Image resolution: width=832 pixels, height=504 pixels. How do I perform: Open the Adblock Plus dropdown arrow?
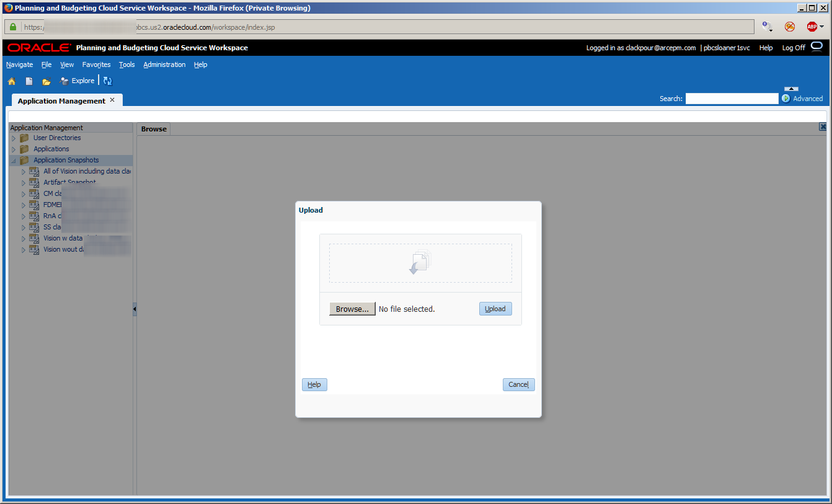(821, 27)
